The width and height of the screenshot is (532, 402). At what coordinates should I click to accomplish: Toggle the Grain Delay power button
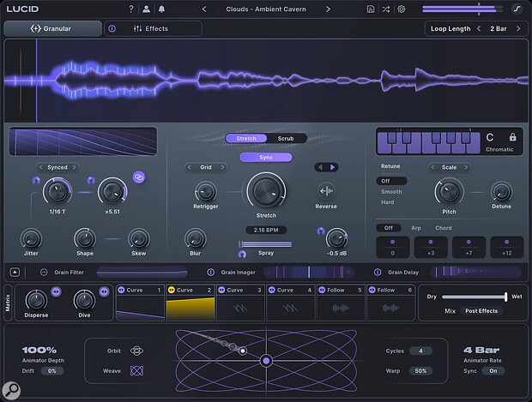(x=378, y=273)
